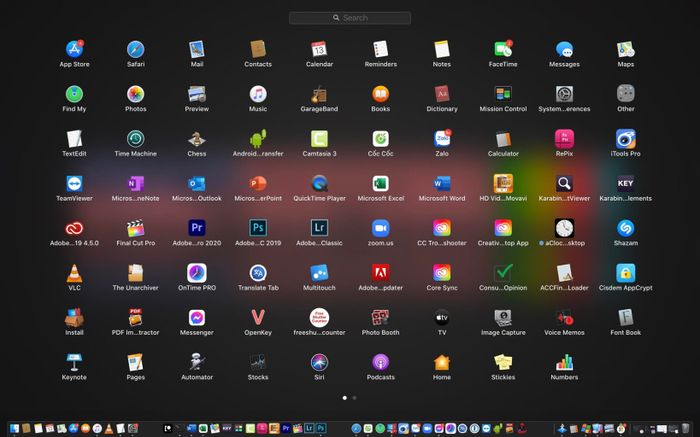The height and width of the screenshot is (437, 700).
Task: Open the Messages app
Action: (x=564, y=49)
